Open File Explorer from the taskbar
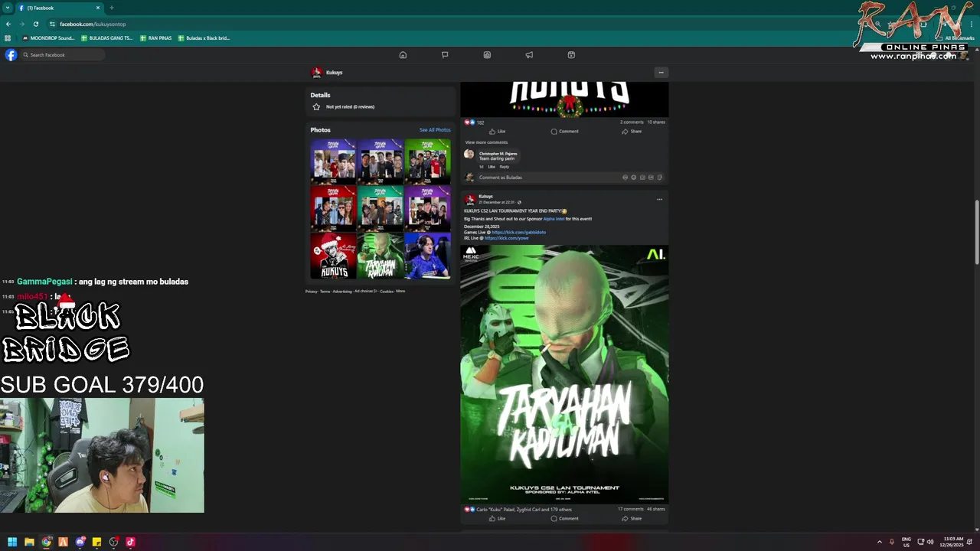Image resolution: width=980 pixels, height=551 pixels. pos(29,542)
